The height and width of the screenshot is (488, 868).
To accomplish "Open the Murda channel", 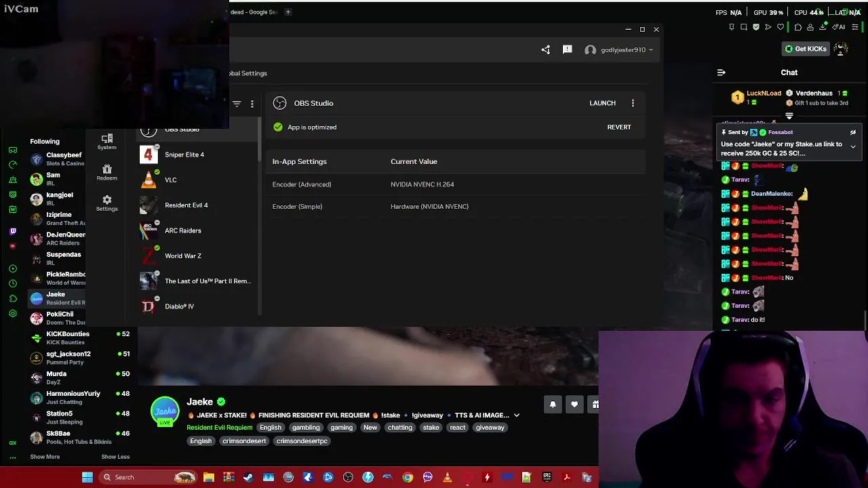I will tap(80, 378).
